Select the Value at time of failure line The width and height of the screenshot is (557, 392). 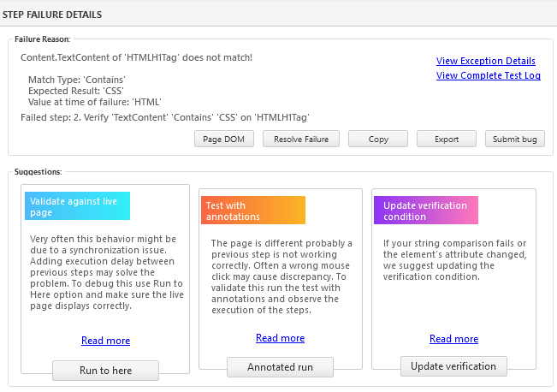pyautogui.click(x=95, y=102)
